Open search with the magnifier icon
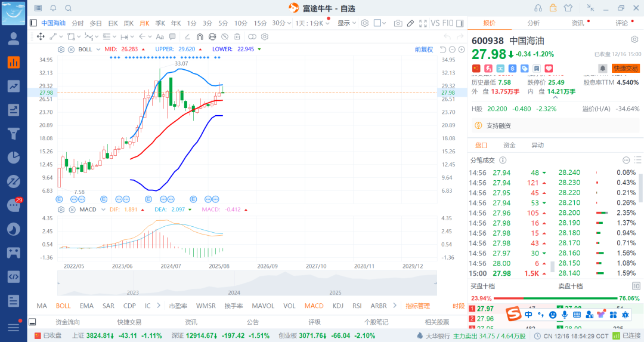The height and width of the screenshot is (342, 644). [69, 8]
